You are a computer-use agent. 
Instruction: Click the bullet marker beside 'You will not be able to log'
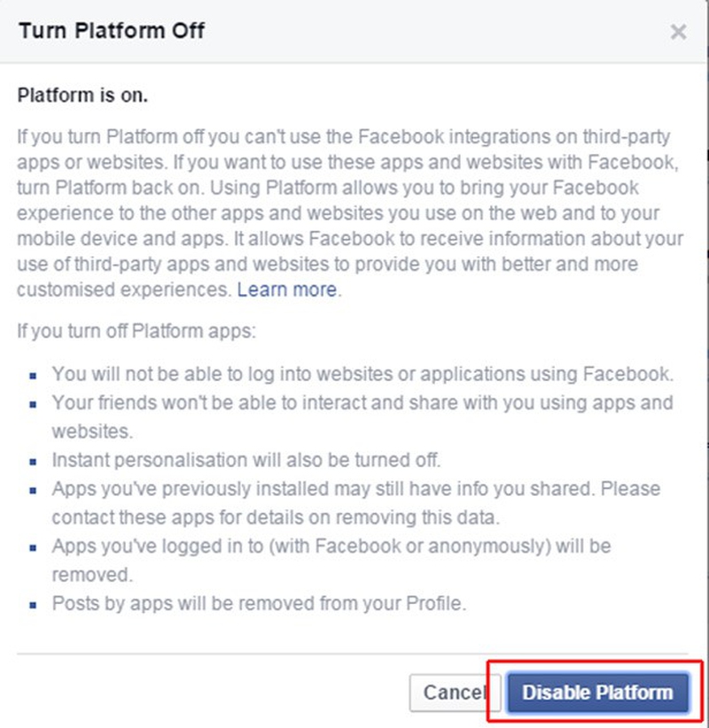click(33, 376)
